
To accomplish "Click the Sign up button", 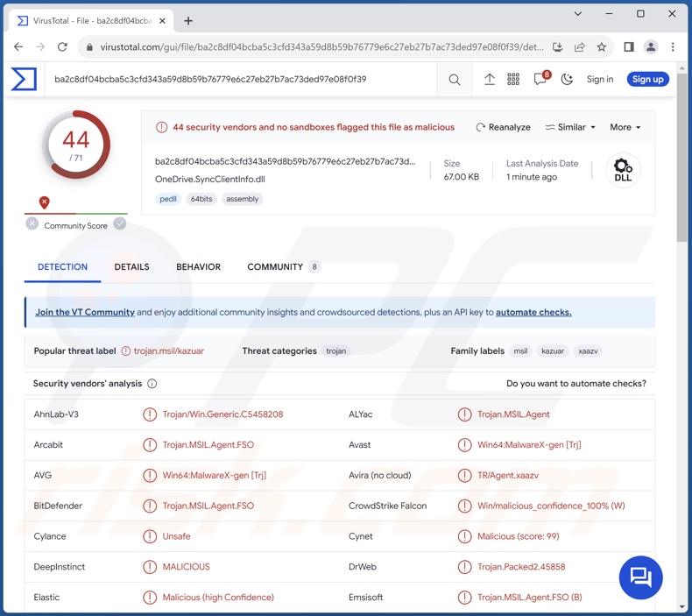I will pyautogui.click(x=647, y=80).
